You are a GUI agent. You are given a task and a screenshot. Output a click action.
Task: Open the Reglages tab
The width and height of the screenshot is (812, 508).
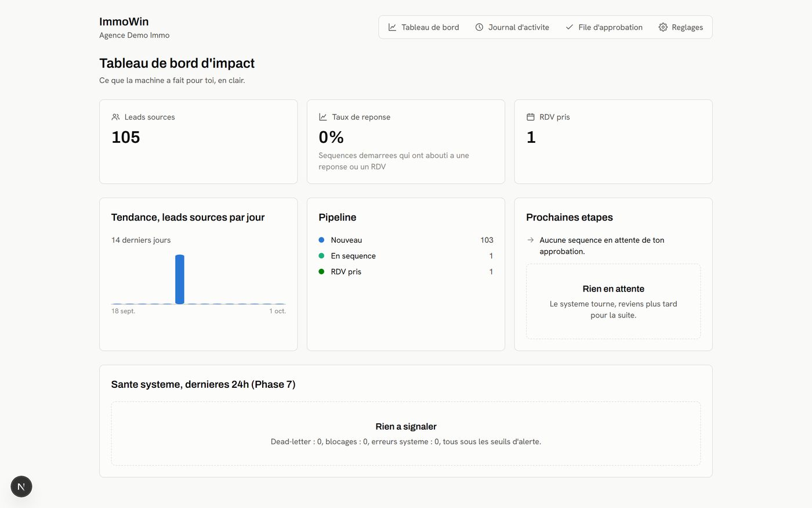click(681, 27)
